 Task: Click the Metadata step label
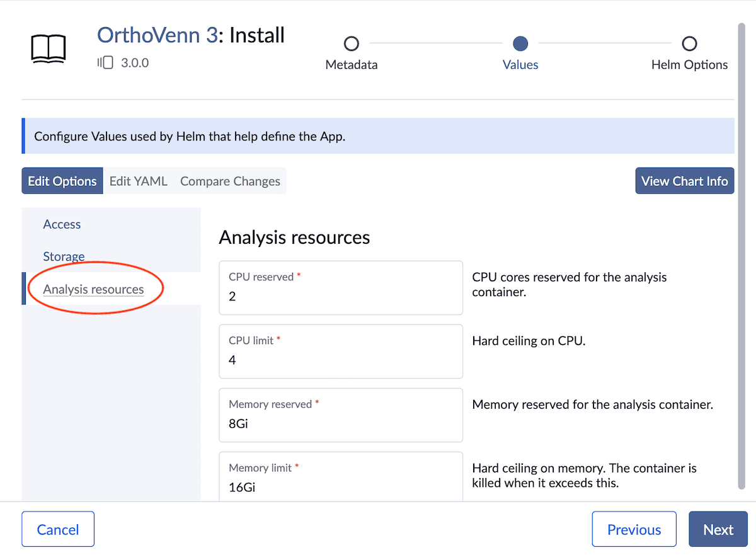[352, 64]
